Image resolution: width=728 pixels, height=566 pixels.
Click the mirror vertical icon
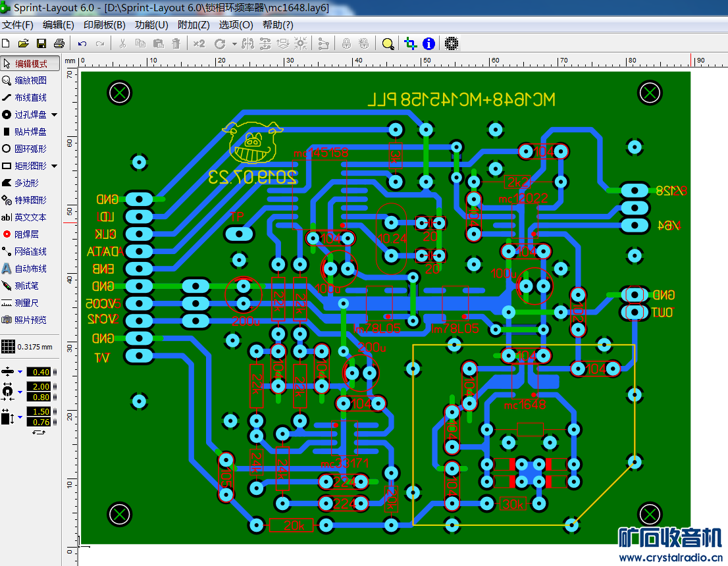265,43
